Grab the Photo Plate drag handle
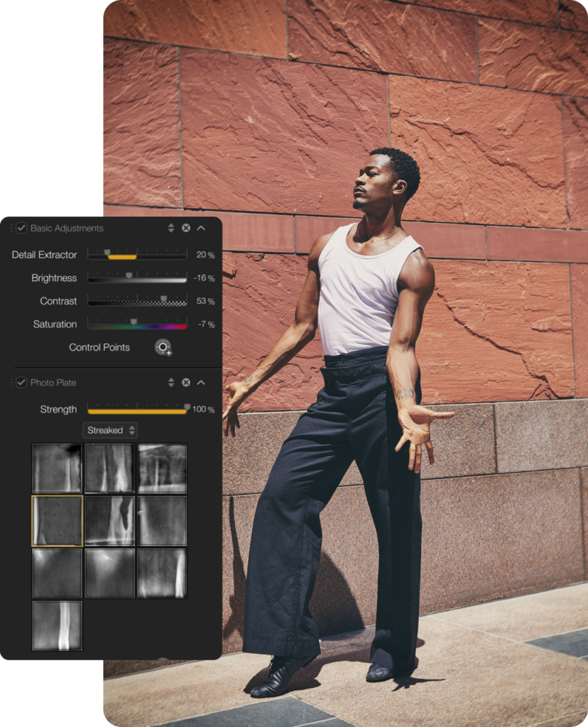Screen dimensions: 588x727 [11, 383]
